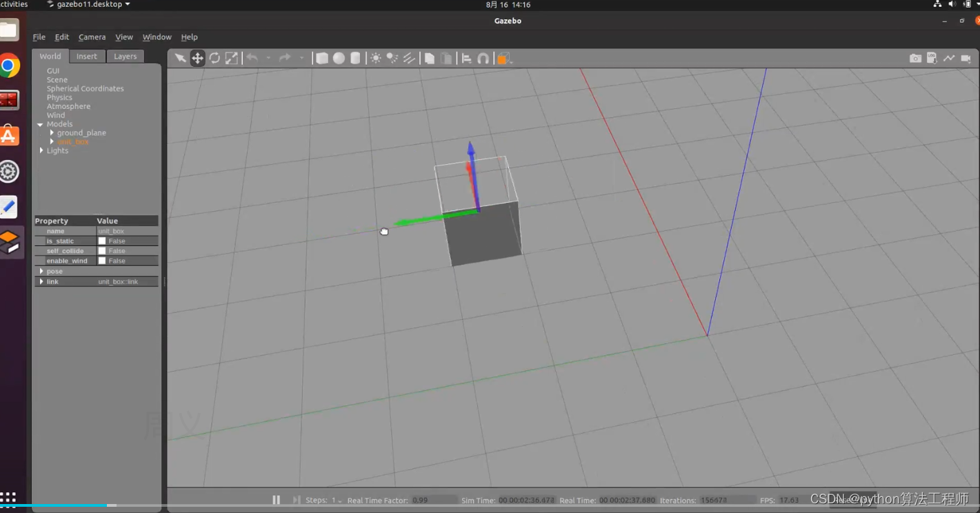The height and width of the screenshot is (513, 980).
Task: Select the ground_plane model
Action: (x=81, y=133)
